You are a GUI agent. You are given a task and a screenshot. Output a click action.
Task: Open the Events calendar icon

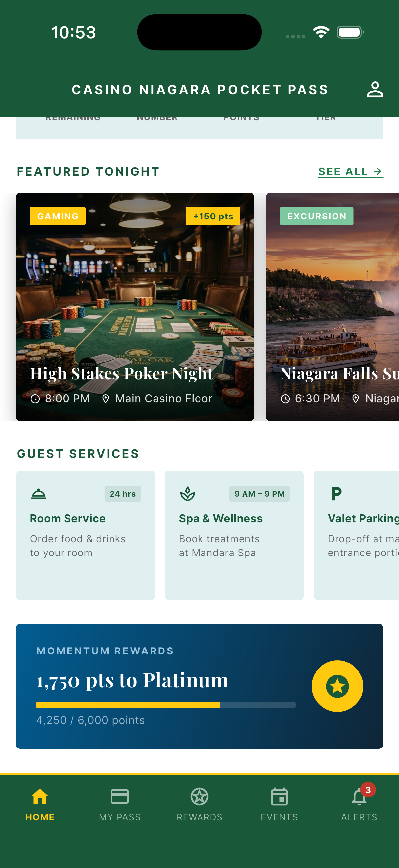[x=279, y=796]
